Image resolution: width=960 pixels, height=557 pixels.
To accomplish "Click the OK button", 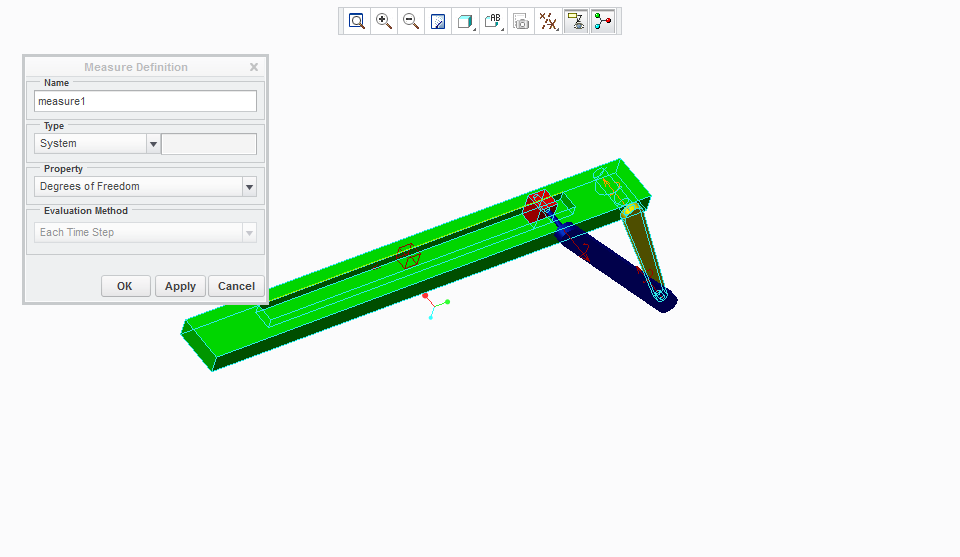I will pos(126,286).
